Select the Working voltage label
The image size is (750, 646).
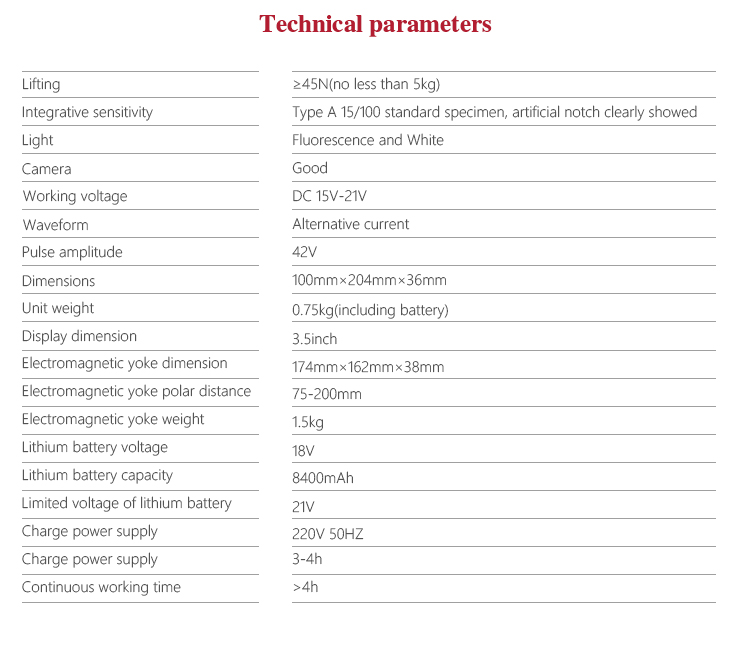point(75,196)
